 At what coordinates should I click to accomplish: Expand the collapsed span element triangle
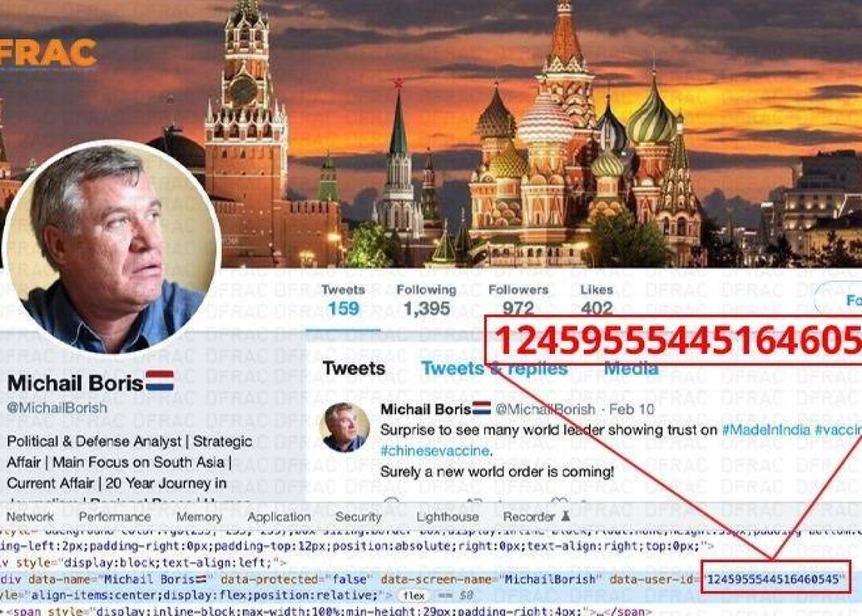(x=3, y=611)
